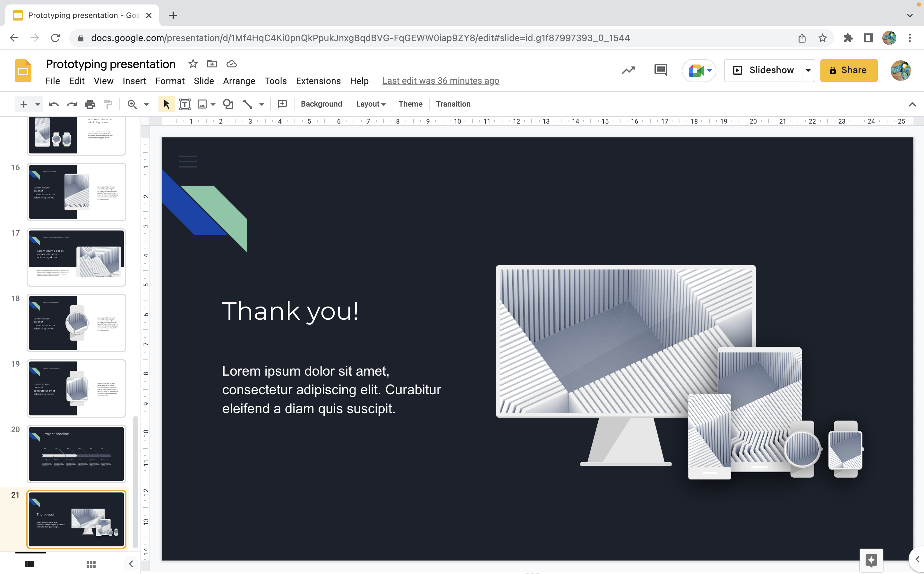
Task: Open the Google account avatar in Slides
Action: 901,70
